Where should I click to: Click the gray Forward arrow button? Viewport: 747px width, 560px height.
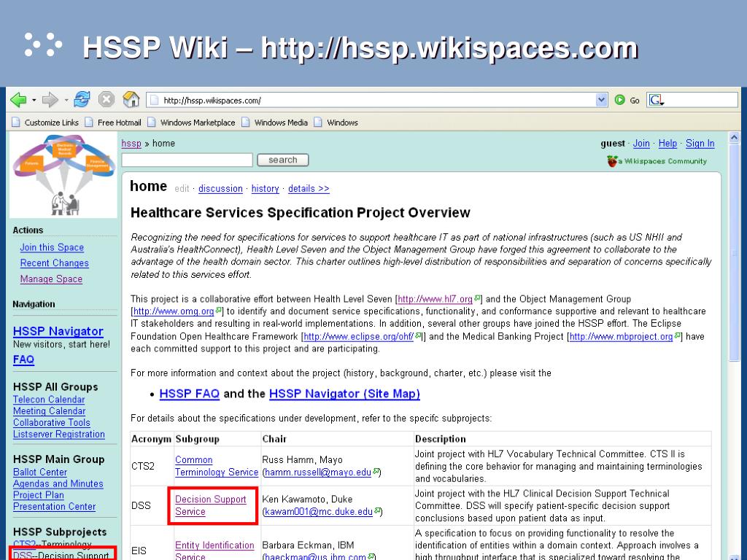[x=50, y=100]
